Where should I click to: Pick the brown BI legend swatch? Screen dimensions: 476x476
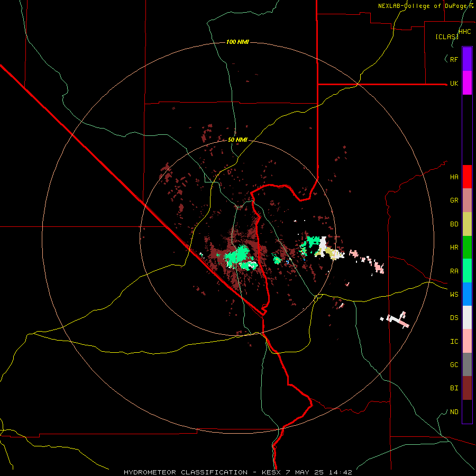[x=467, y=388]
